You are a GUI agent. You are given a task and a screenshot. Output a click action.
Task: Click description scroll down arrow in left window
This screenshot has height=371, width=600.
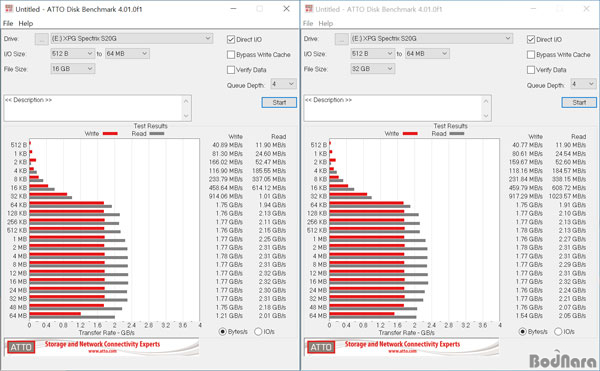pyautogui.click(x=186, y=116)
